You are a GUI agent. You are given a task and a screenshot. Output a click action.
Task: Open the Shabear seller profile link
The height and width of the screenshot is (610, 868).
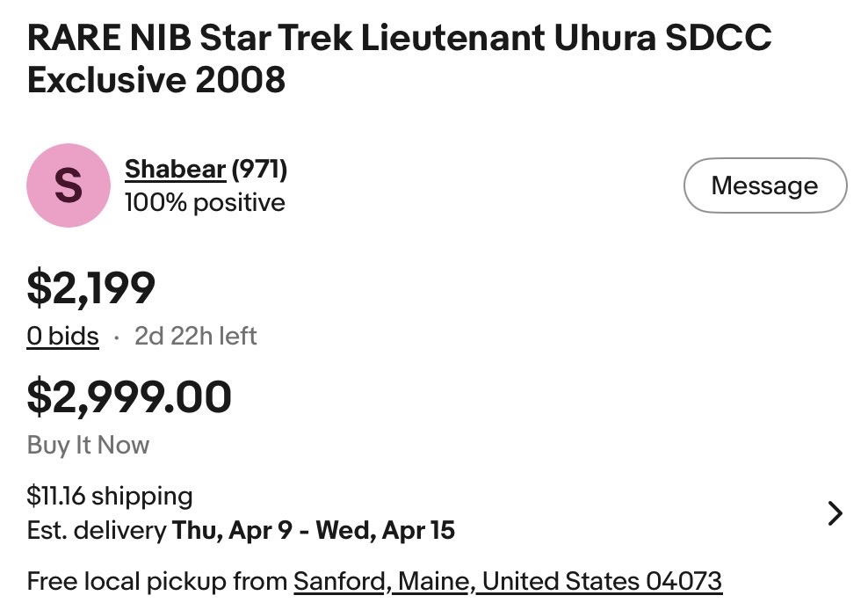point(175,169)
